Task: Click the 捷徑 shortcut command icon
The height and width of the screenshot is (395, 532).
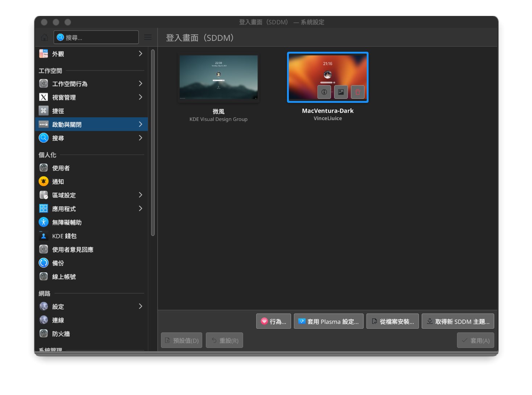Action: [43, 111]
